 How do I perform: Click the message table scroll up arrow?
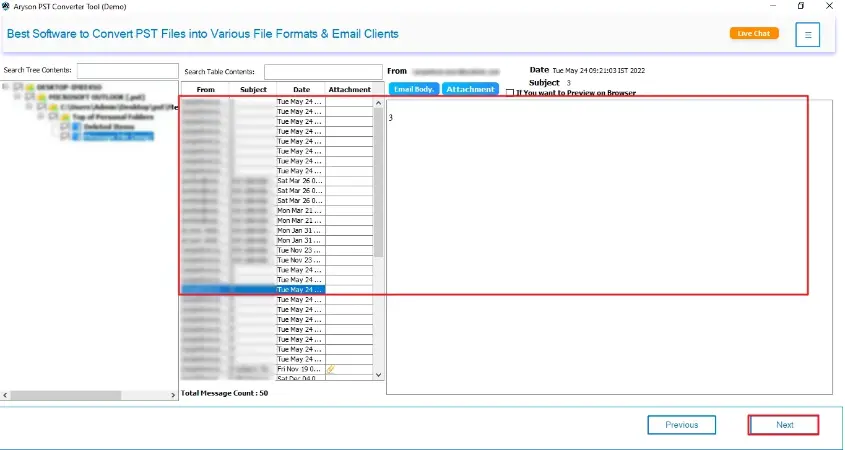tap(378, 103)
